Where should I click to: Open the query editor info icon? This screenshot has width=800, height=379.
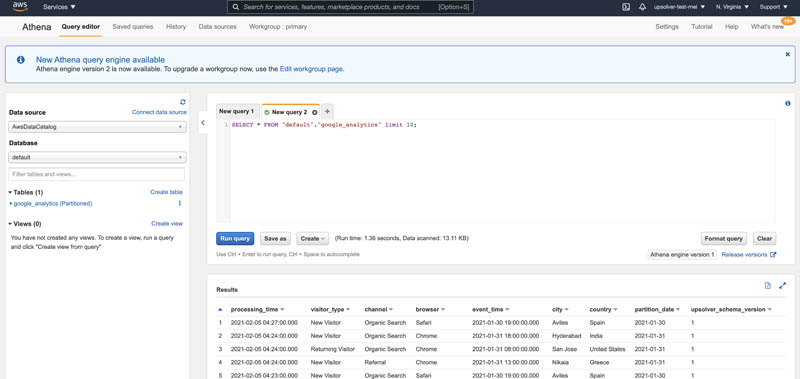point(787,103)
